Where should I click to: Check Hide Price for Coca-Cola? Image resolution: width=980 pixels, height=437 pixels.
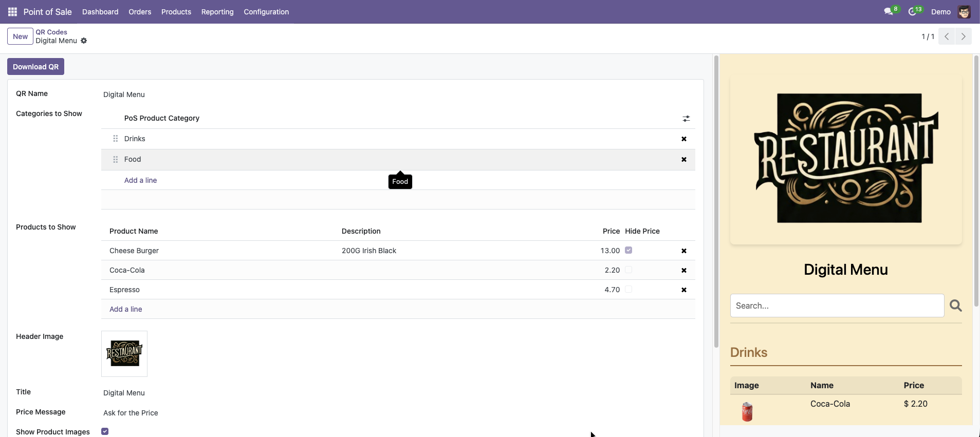click(628, 270)
